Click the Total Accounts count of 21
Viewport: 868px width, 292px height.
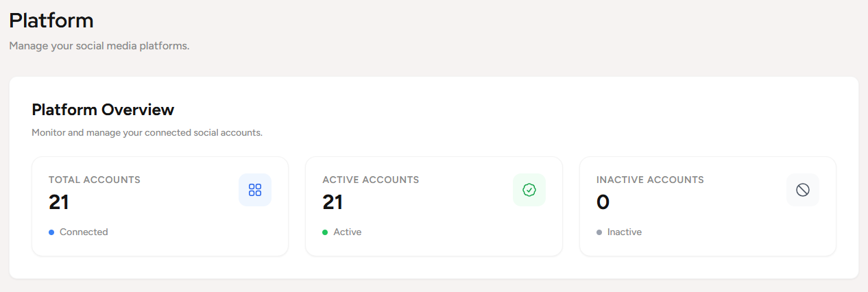pos(59,202)
